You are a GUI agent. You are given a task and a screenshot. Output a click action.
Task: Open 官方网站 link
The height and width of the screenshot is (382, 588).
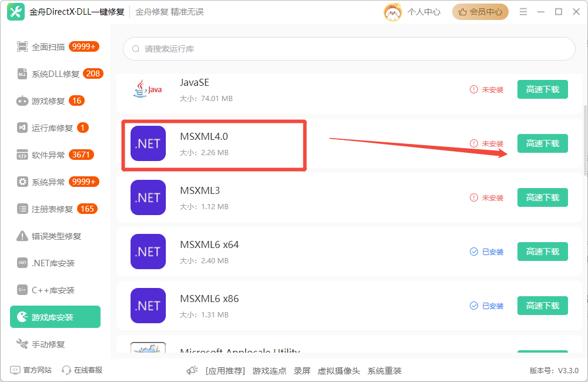pyautogui.click(x=38, y=370)
